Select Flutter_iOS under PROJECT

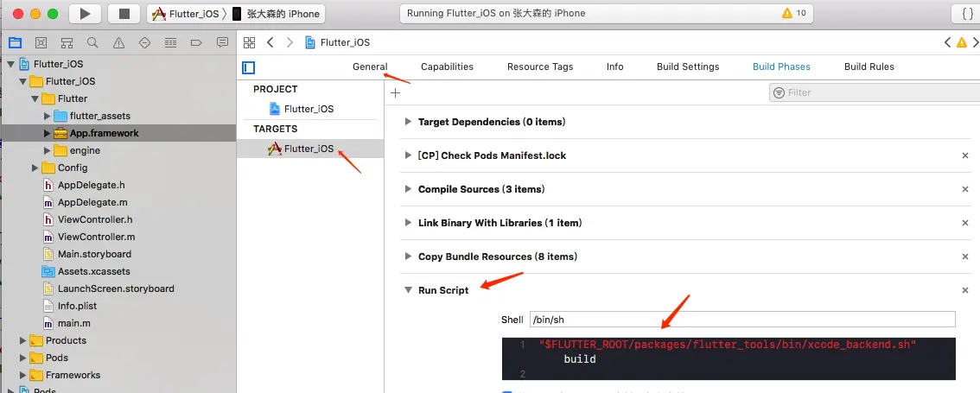click(302, 109)
